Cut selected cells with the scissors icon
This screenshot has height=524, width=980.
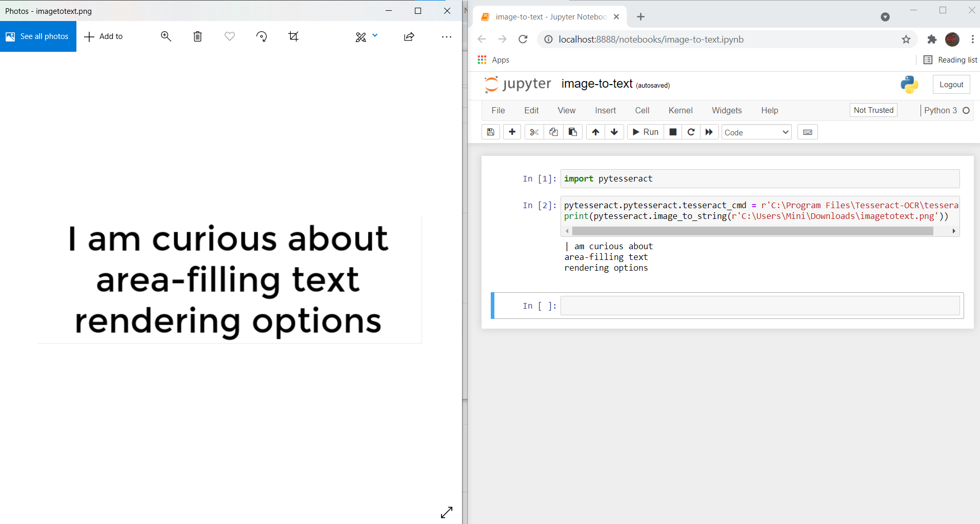tap(534, 132)
